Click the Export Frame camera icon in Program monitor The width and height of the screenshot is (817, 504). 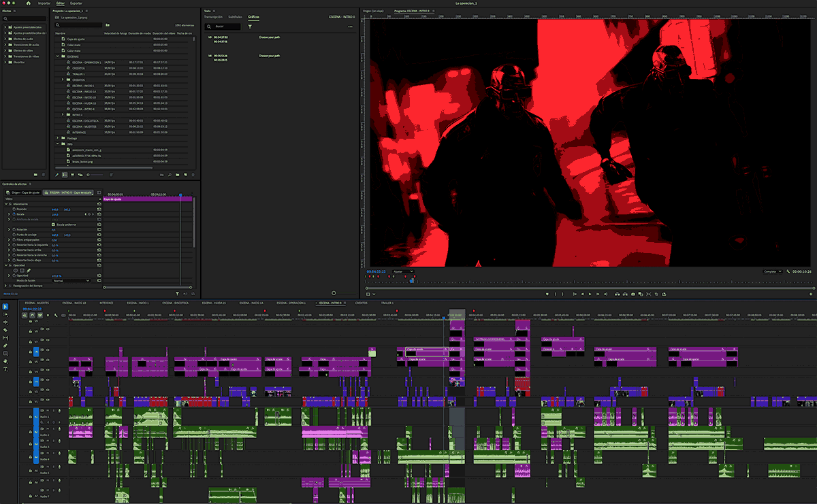pyautogui.click(x=633, y=294)
